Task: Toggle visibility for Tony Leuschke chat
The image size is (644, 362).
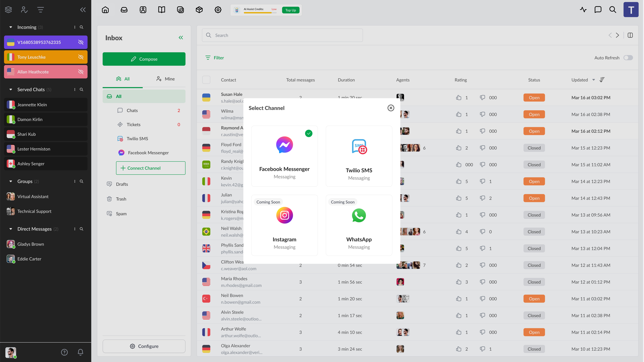Action: [x=81, y=57]
